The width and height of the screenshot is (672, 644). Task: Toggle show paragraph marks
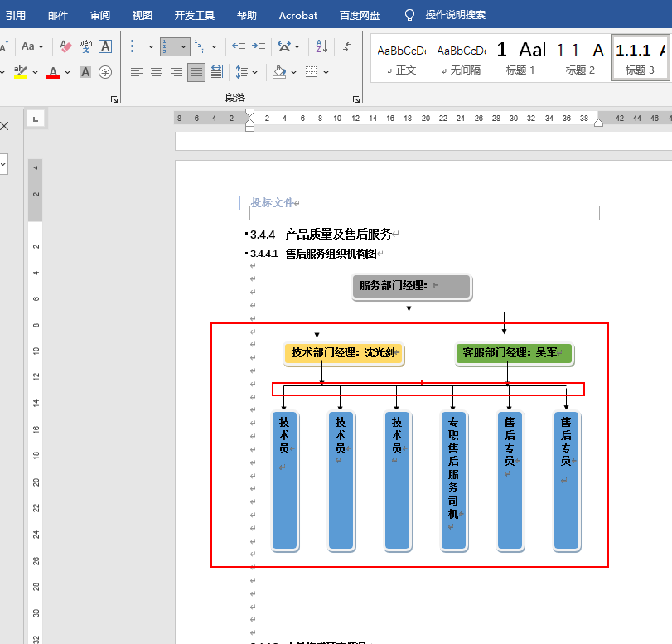click(x=347, y=46)
